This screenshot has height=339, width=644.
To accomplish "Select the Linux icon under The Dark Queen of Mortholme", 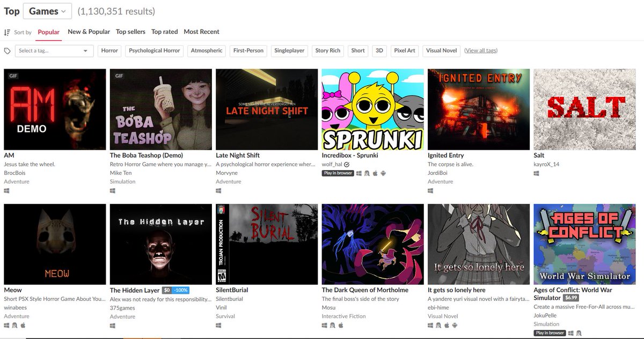I will (x=332, y=324).
